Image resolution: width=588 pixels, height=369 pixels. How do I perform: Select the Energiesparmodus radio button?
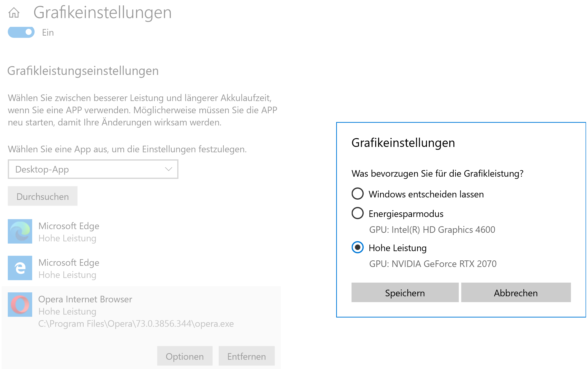(358, 213)
